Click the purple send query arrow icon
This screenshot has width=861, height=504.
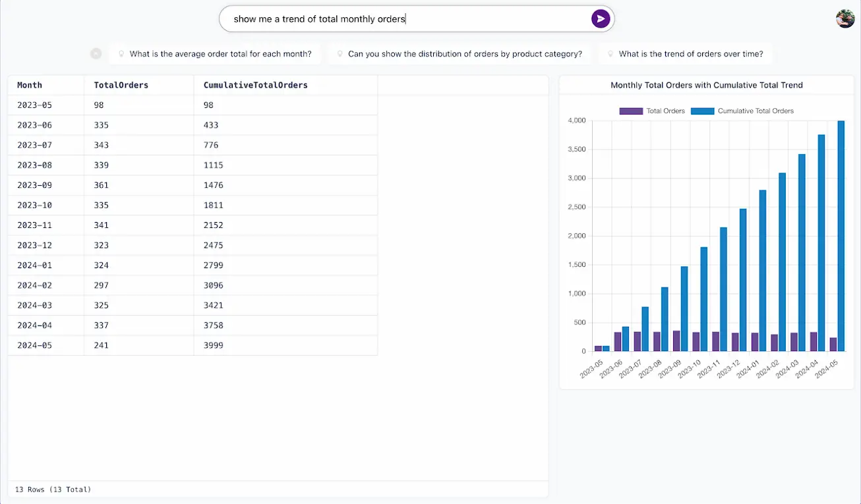click(600, 18)
